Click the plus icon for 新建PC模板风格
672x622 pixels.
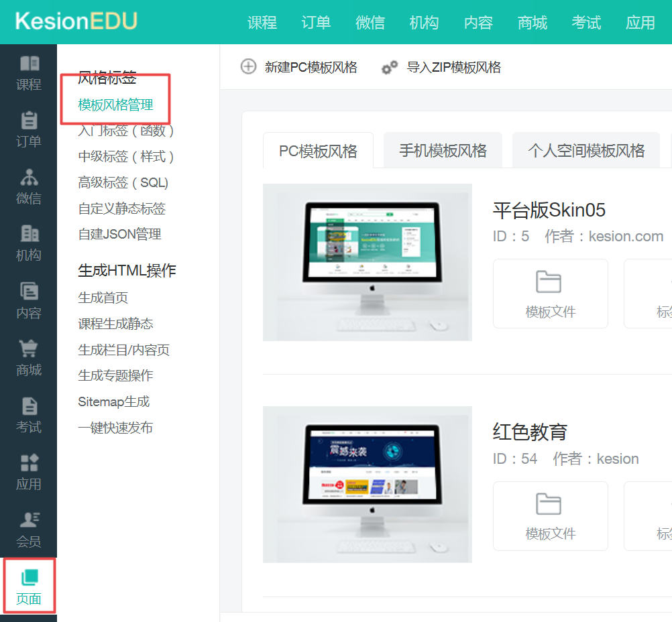pos(248,67)
